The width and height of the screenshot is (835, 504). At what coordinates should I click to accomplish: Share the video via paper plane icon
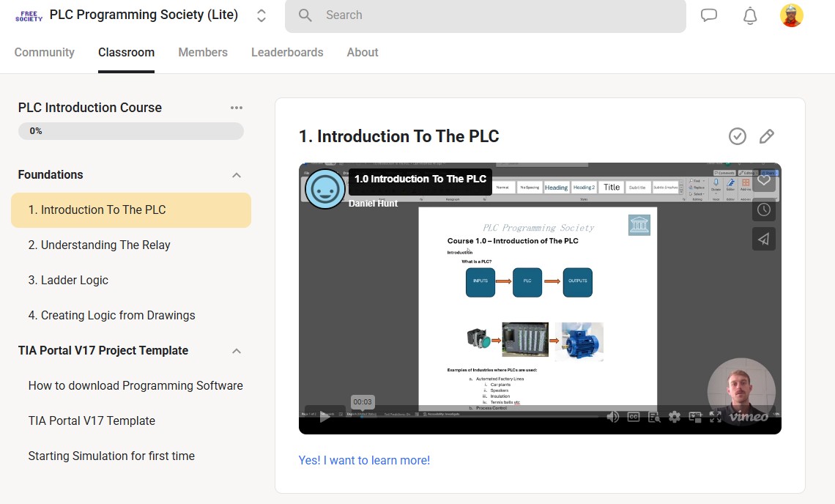coord(763,239)
